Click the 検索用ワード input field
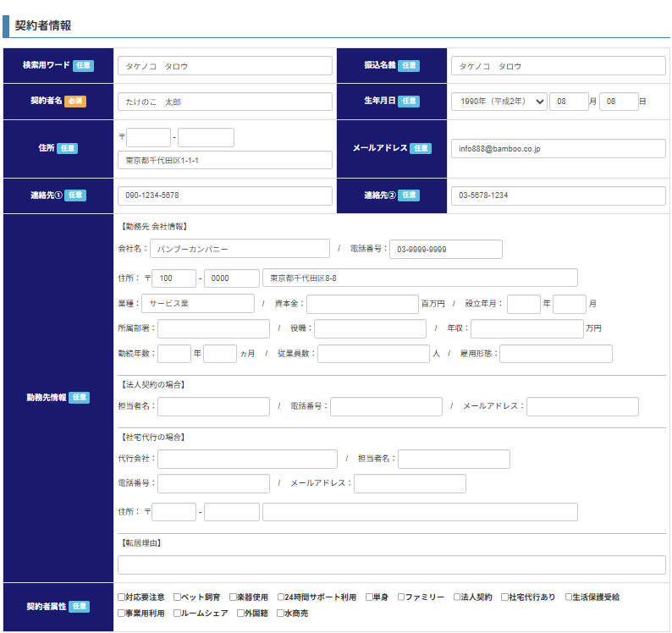 (x=224, y=66)
